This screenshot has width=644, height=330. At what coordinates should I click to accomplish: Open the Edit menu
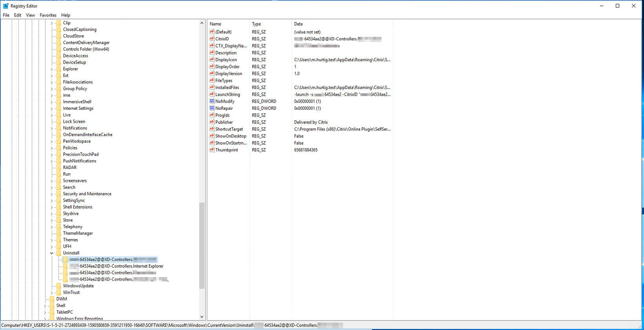[x=18, y=15]
